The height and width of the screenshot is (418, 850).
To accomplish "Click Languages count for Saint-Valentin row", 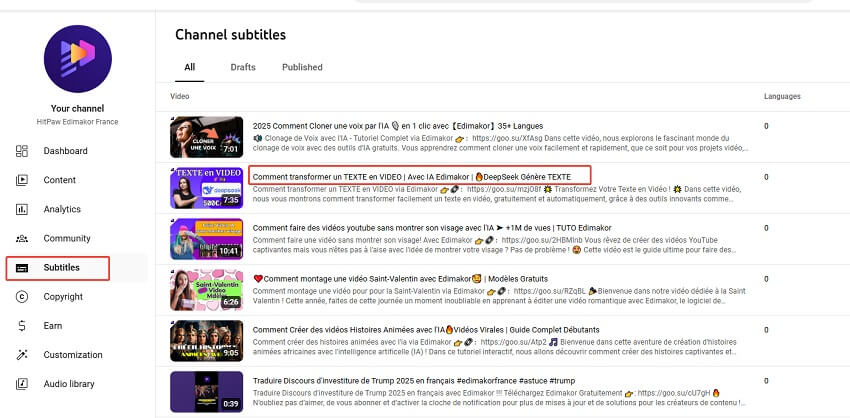I will coord(766,279).
